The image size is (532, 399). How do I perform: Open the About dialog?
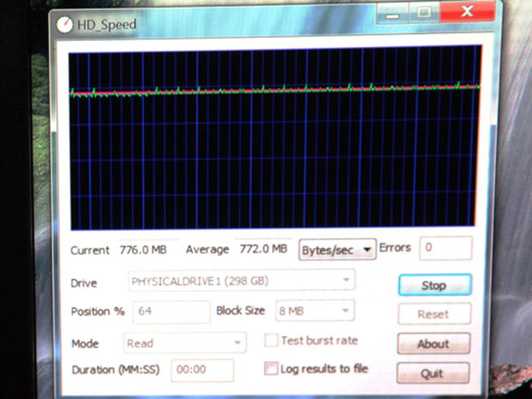tap(434, 344)
